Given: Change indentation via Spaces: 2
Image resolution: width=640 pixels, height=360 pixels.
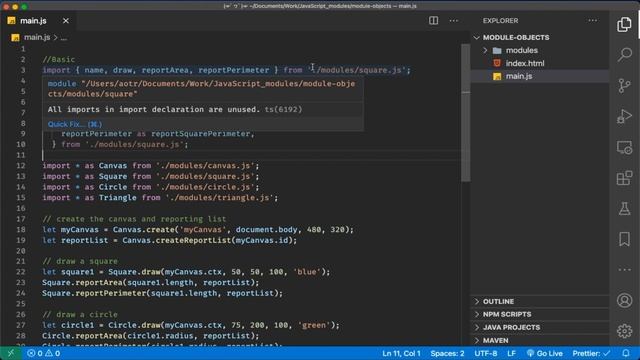Looking at the screenshot, I should click(447, 353).
